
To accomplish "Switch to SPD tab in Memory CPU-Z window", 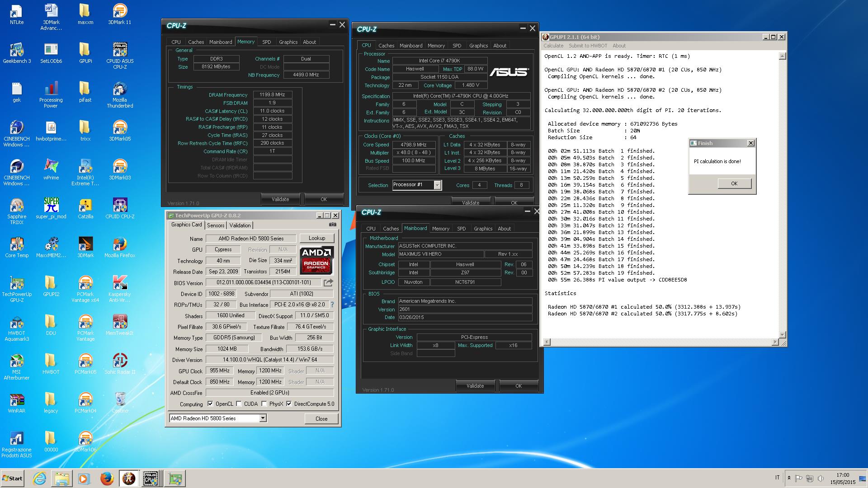I will [x=267, y=42].
